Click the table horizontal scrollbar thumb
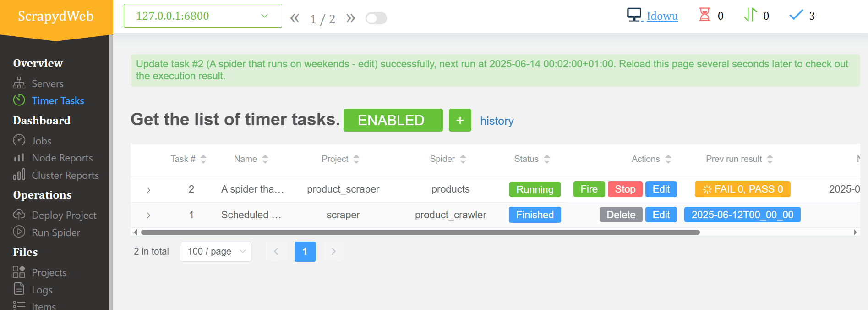Viewport: 868px width, 310px height. (x=420, y=232)
